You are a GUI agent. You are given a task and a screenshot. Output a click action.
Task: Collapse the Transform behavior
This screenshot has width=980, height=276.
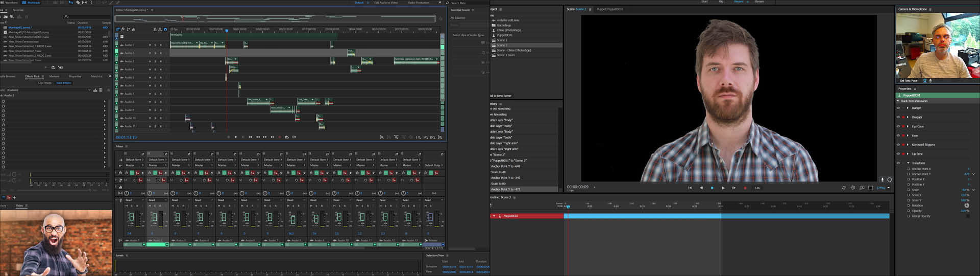point(908,163)
